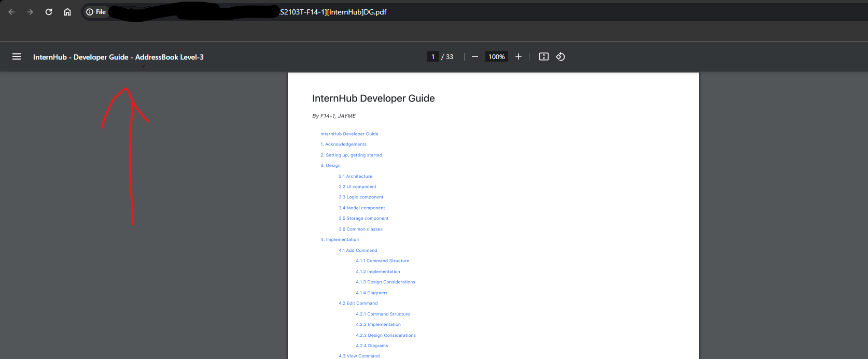
Task: Open 3.2 UI component link
Action: click(357, 187)
